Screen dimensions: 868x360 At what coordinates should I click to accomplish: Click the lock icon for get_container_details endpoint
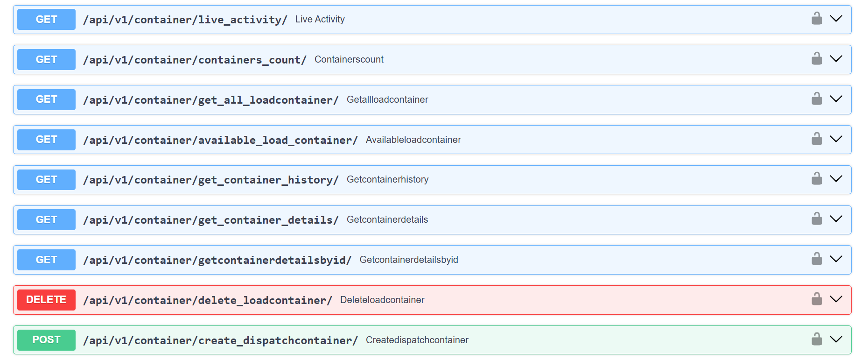tap(817, 219)
